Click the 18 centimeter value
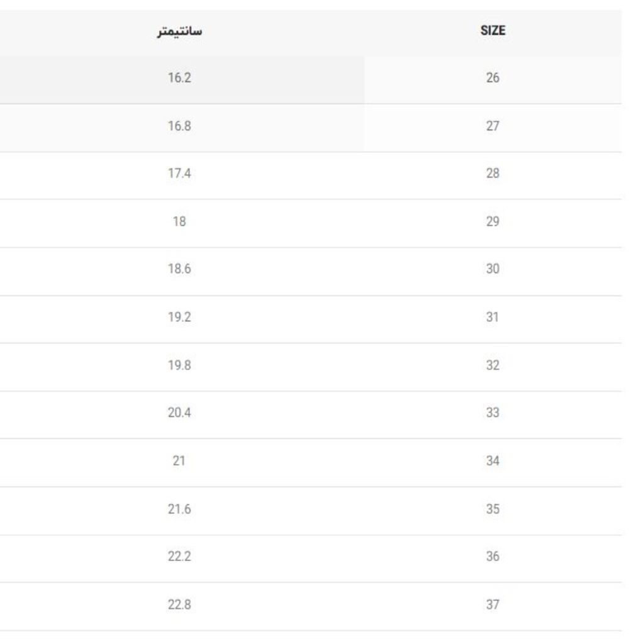Viewport: 644px width, 644px height. coord(179,221)
